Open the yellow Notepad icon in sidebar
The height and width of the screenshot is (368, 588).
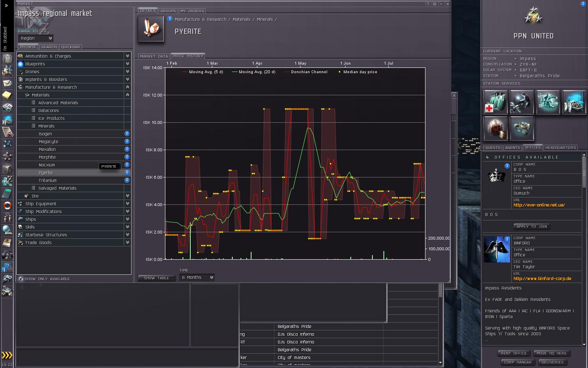pos(7,95)
